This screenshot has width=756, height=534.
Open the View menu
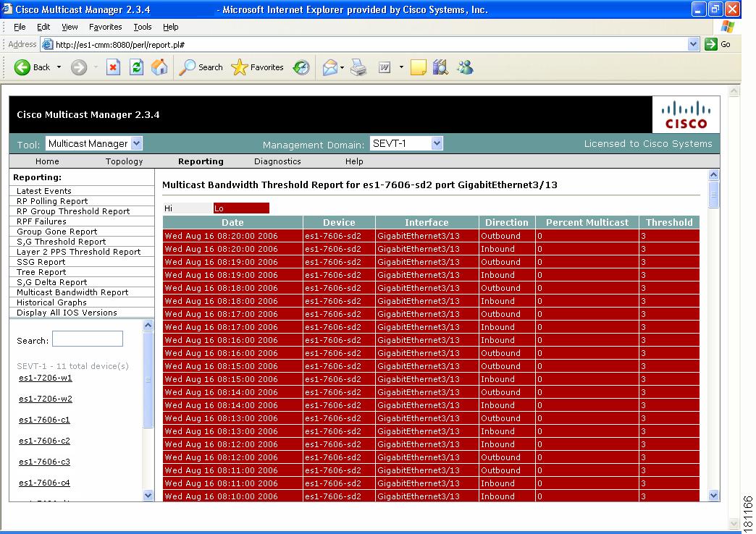click(x=70, y=27)
